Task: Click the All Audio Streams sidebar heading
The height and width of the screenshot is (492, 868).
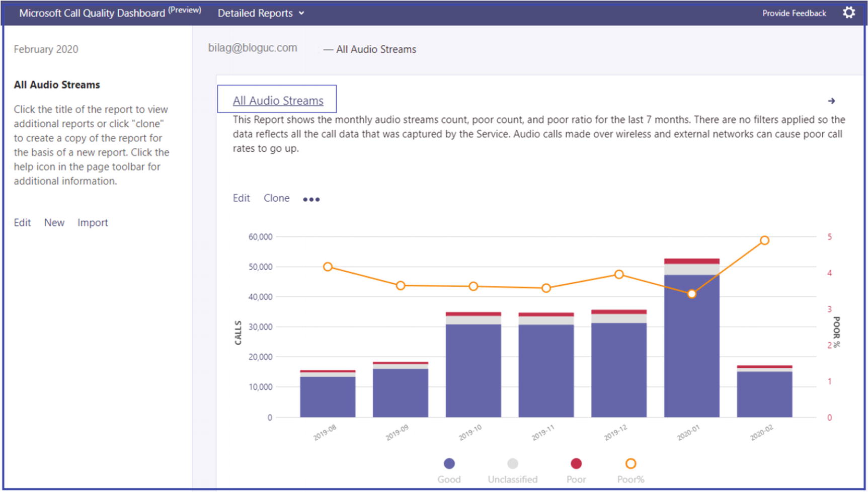Action: [x=57, y=85]
